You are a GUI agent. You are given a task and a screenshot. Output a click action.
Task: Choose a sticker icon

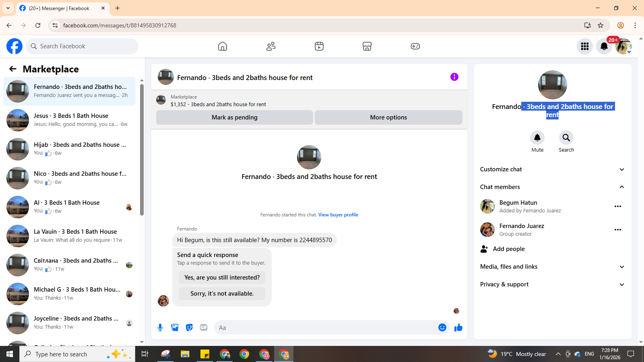[189, 327]
